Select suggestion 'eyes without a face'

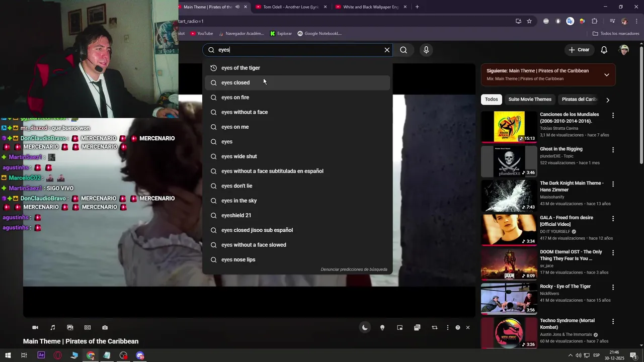pos(297,112)
